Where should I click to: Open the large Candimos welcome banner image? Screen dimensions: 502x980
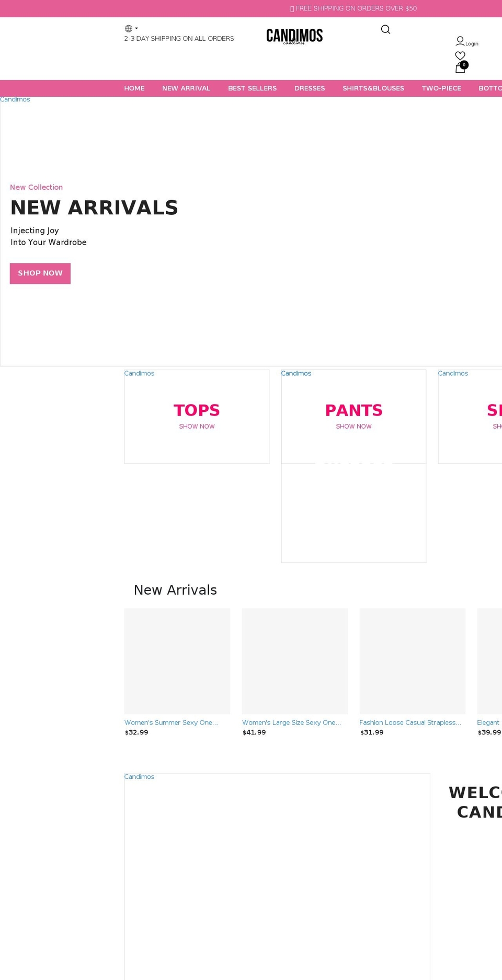tap(277, 877)
